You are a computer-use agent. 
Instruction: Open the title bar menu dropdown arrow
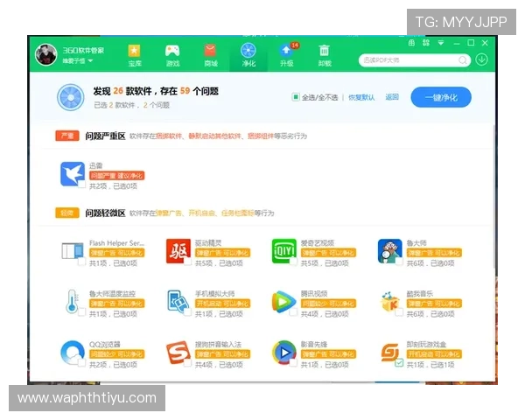[441, 43]
